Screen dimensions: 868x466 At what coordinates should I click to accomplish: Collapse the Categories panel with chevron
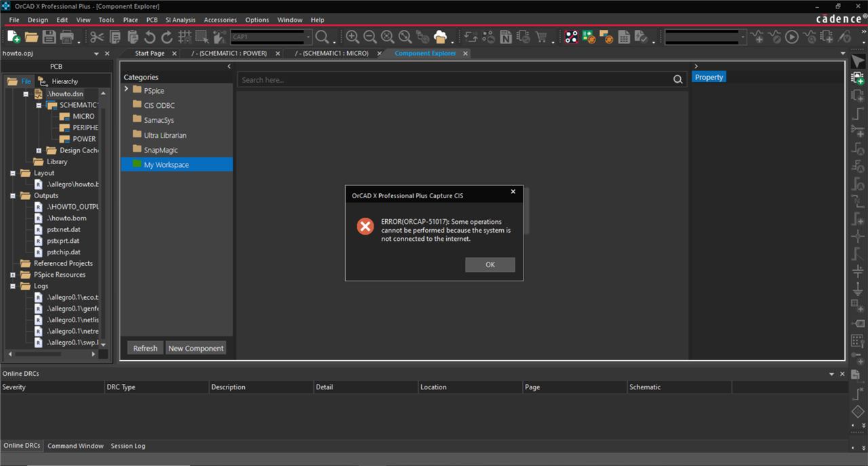[x=229, y=66]
